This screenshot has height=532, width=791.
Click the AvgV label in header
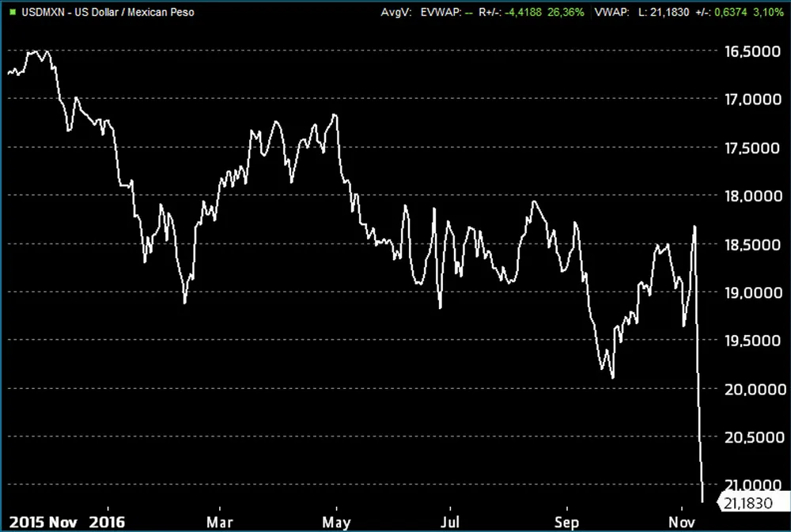coord(395,12)
